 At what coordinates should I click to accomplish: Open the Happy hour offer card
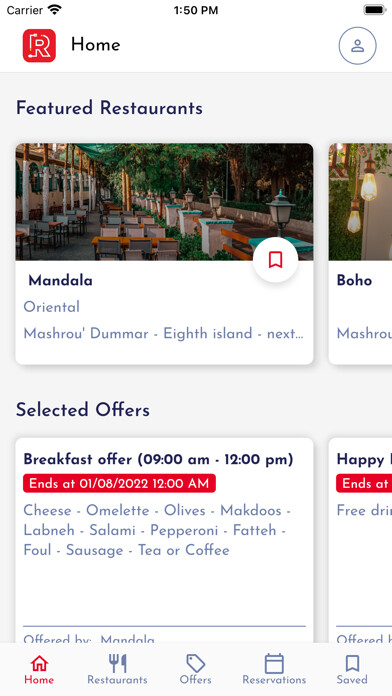pos(360,540)
